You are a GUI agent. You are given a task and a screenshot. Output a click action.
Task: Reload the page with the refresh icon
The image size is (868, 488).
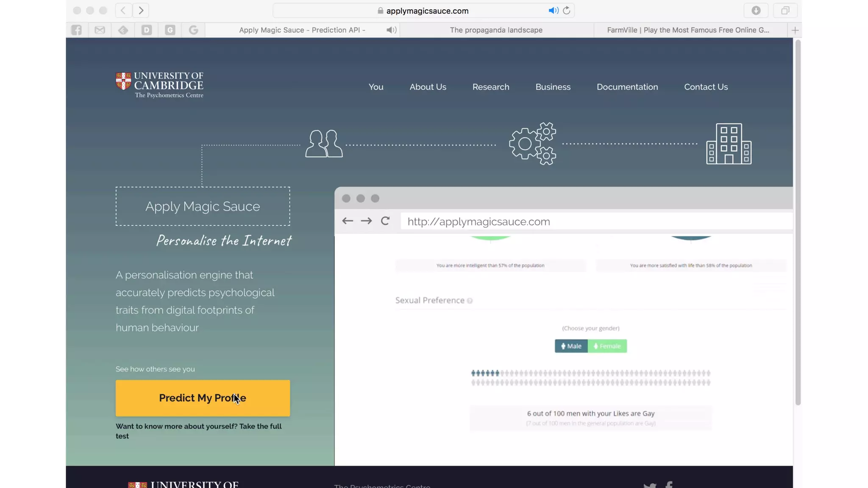(x=567, y=11)
